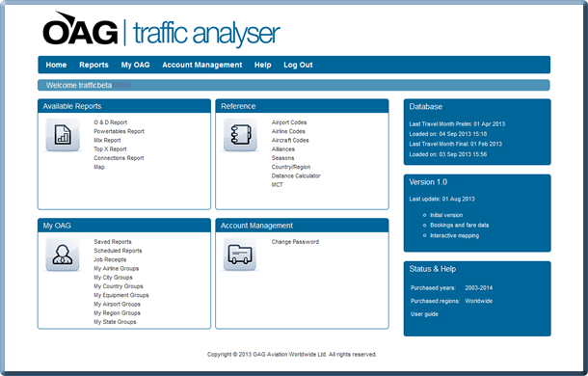Image resolution: width=588 pixels, height=376 pixels.
Task: Open My Region Groups
Action: click(117, 313)
